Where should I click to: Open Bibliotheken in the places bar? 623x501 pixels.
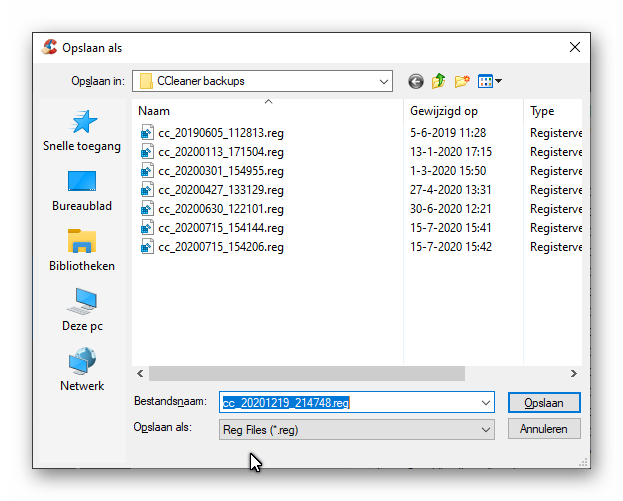[82, 251]
